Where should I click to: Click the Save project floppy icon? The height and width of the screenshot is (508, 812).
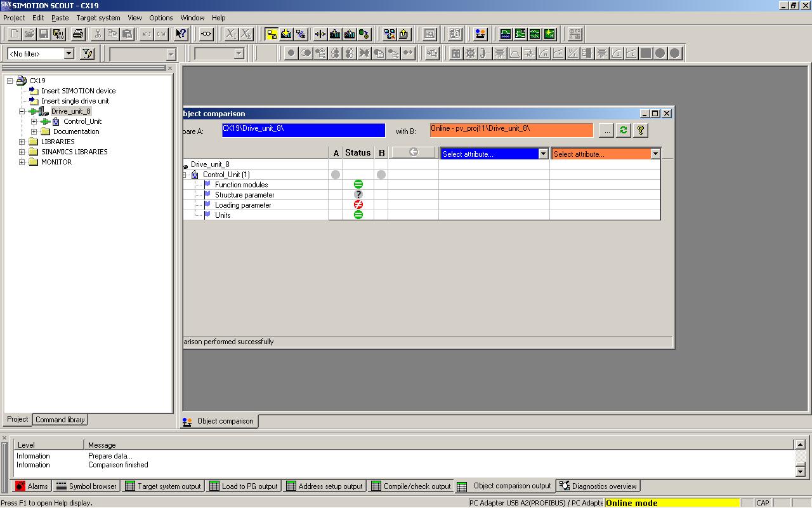44,34
